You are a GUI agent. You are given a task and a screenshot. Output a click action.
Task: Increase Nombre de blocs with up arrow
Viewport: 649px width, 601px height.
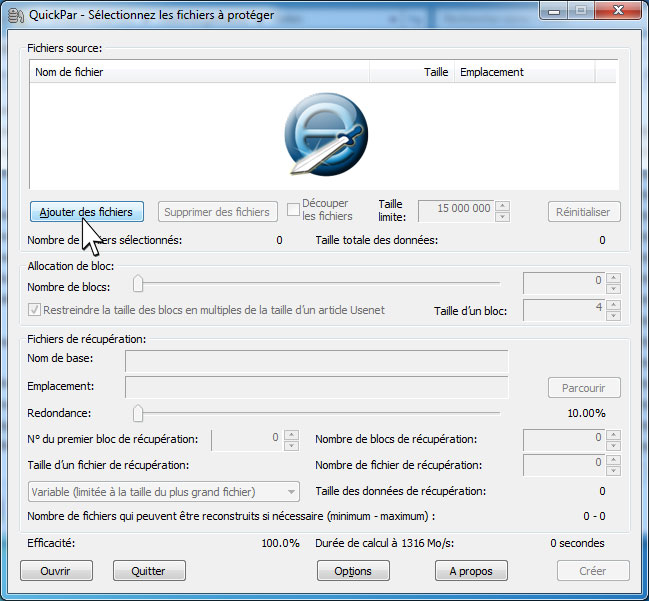613,278
